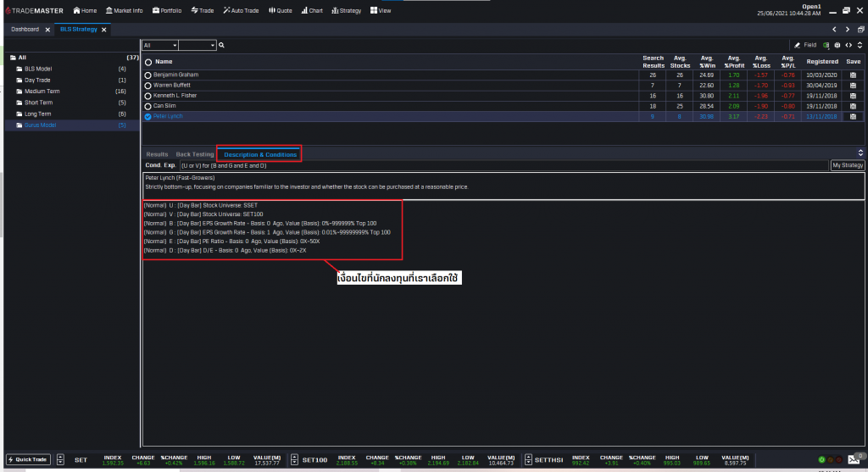Image resolution: width=868 pixels, height=472 pixels.
Task: Go to next tab with right chevron
Action: pos(848,30)
